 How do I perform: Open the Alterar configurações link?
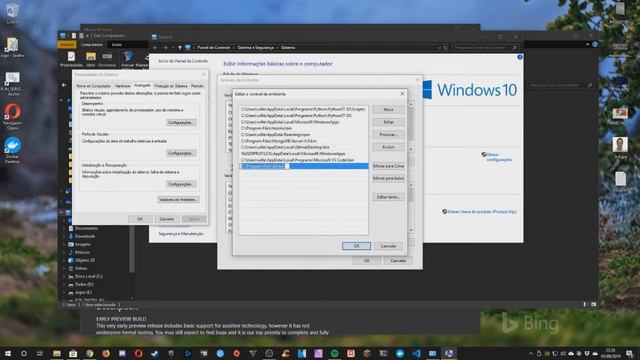(498, 157)
